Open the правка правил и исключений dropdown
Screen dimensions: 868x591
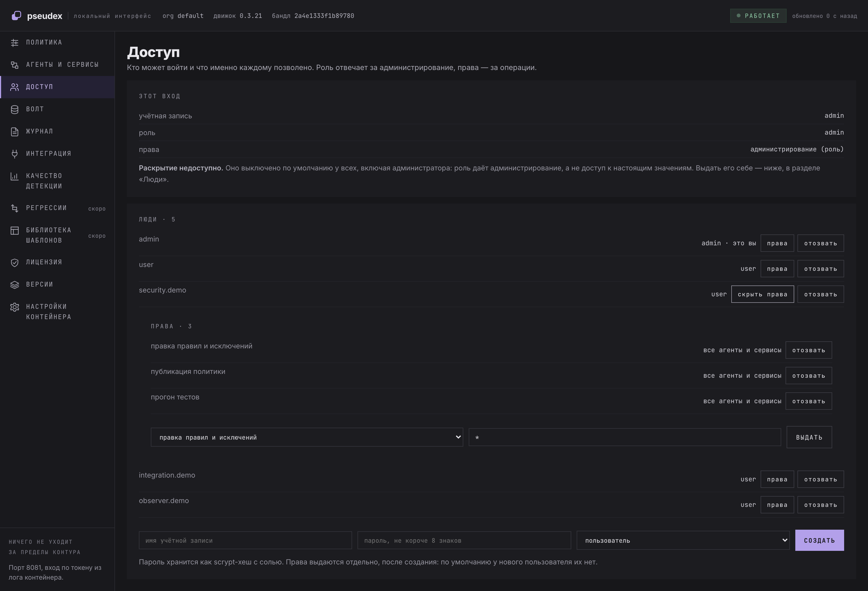coord(307,437)
